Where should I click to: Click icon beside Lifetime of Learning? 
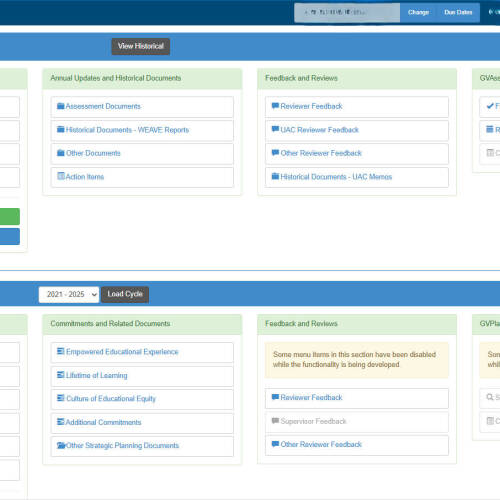[61, 375]
